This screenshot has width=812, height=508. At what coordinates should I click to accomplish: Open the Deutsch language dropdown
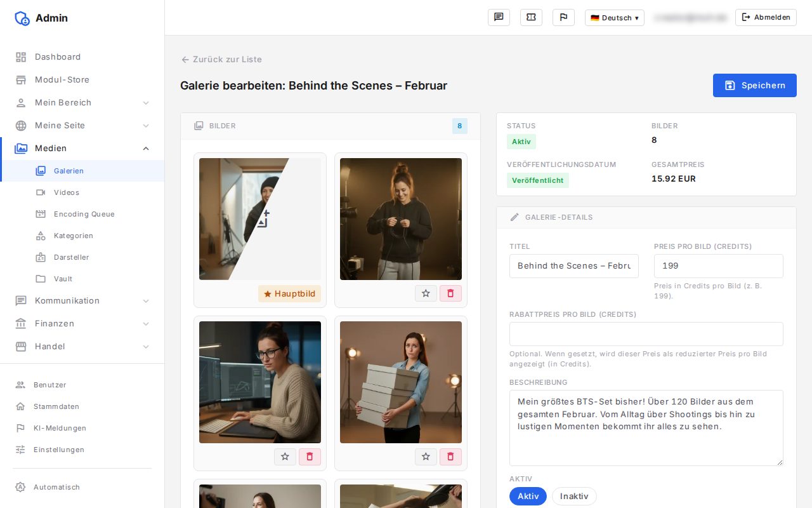point(614,18)
